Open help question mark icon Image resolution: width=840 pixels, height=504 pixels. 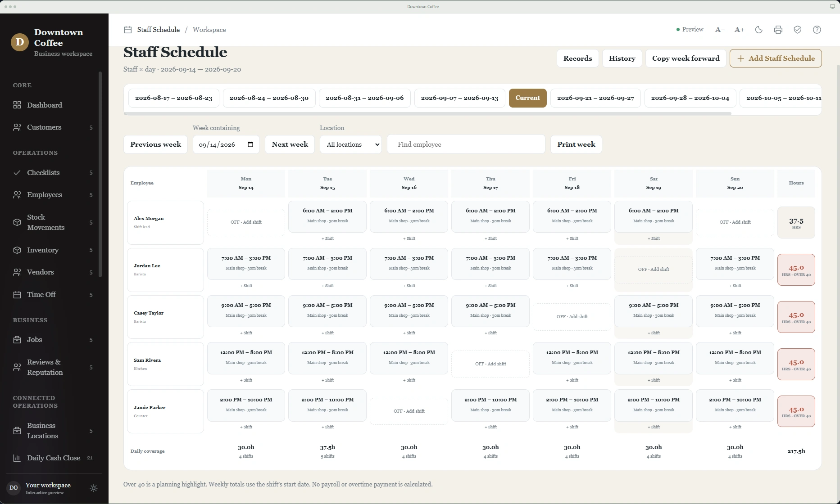click(817, 30)
